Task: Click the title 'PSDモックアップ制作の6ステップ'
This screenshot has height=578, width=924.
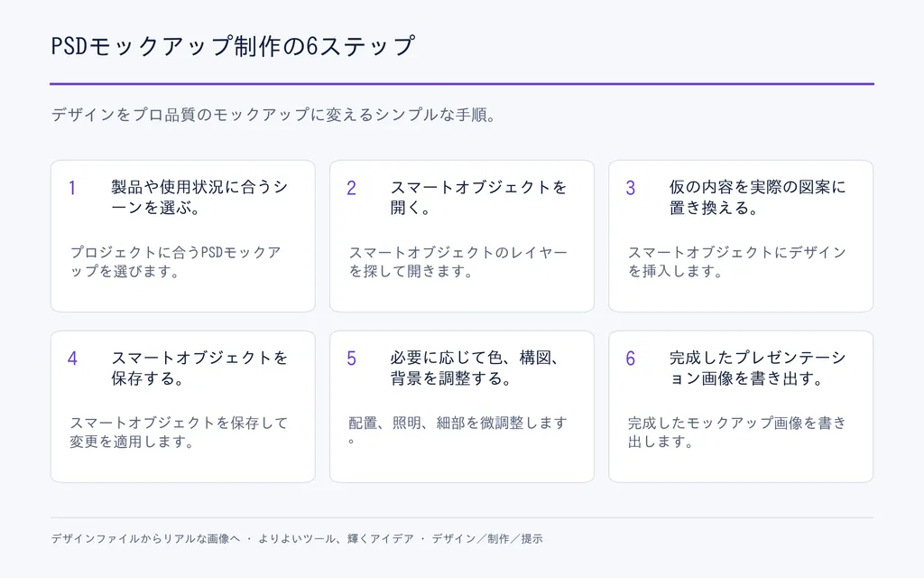Action: pos(233,46)
